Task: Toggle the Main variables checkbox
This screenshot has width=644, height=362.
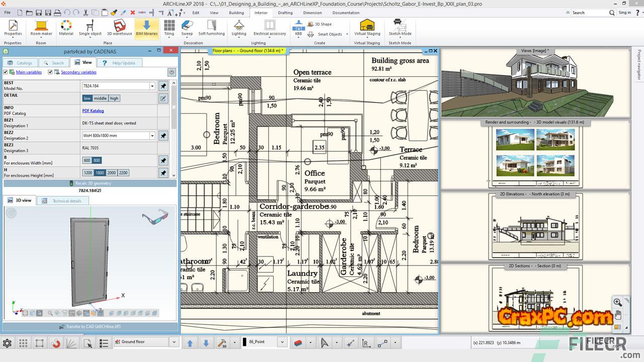Action: pyautogui.click(x=6, y=72)
